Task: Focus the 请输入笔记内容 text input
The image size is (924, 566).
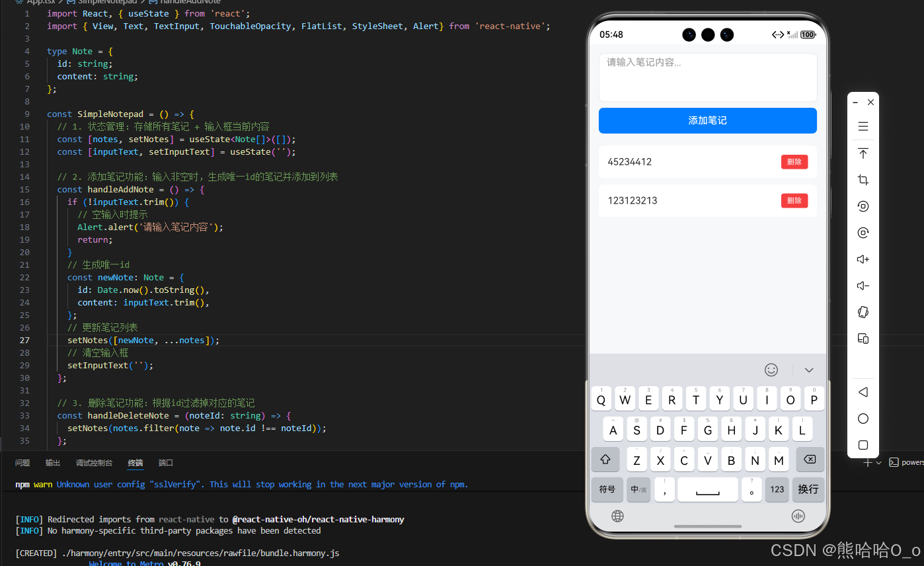Action: point(708,77)
